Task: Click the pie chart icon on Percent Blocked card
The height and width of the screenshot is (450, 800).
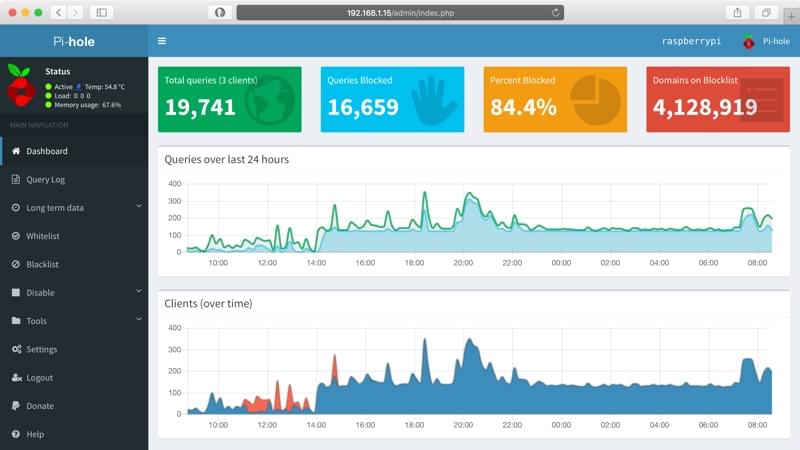Action: [595, 101]
